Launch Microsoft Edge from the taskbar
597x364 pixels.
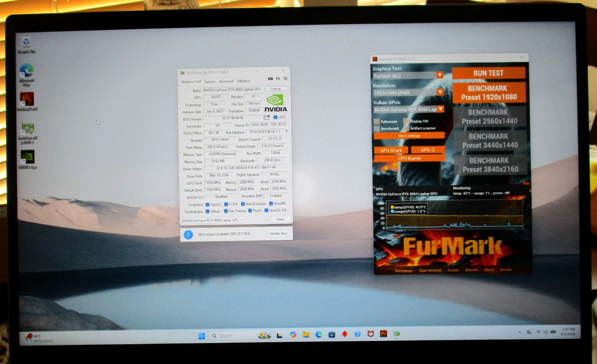319,335
